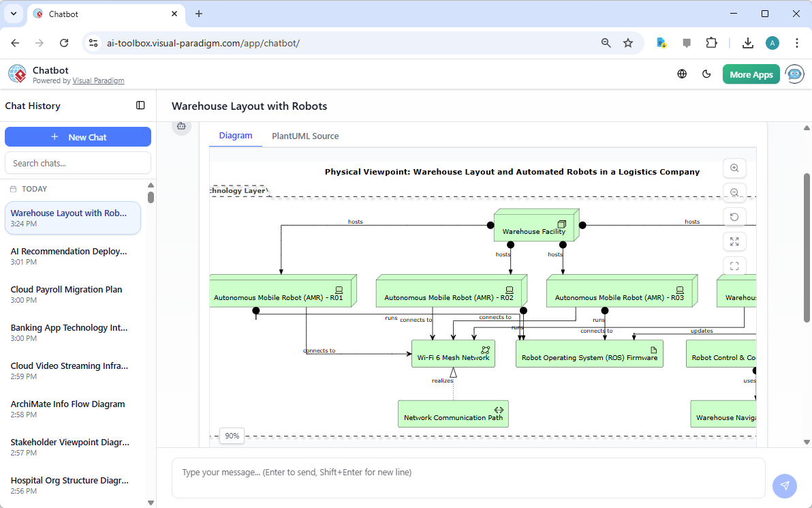
Task: Open the Visual Paradigm link
Action: (98, 80)
